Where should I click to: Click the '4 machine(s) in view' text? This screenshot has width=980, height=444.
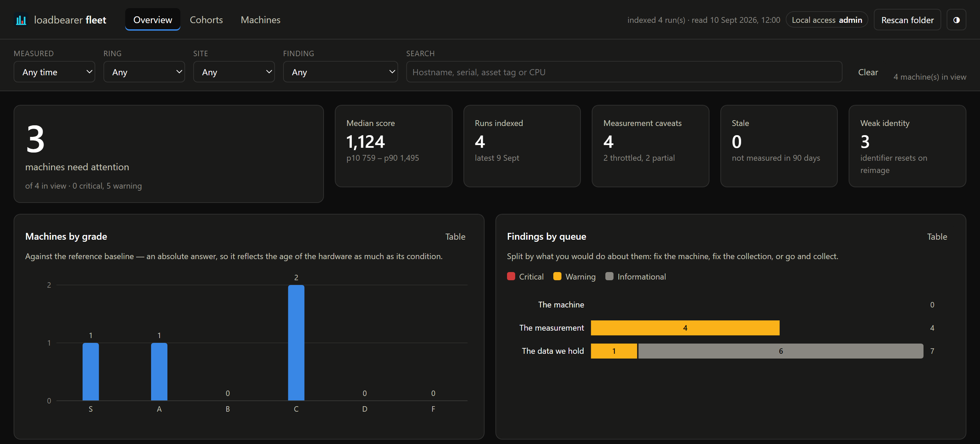tap(929, 77)
